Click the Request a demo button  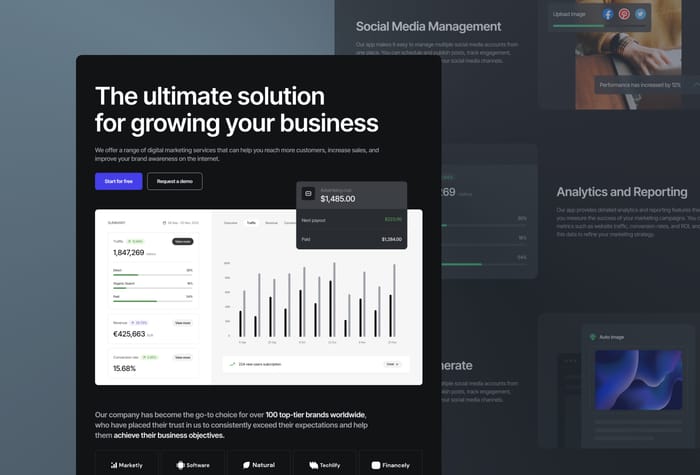point(175,181)
